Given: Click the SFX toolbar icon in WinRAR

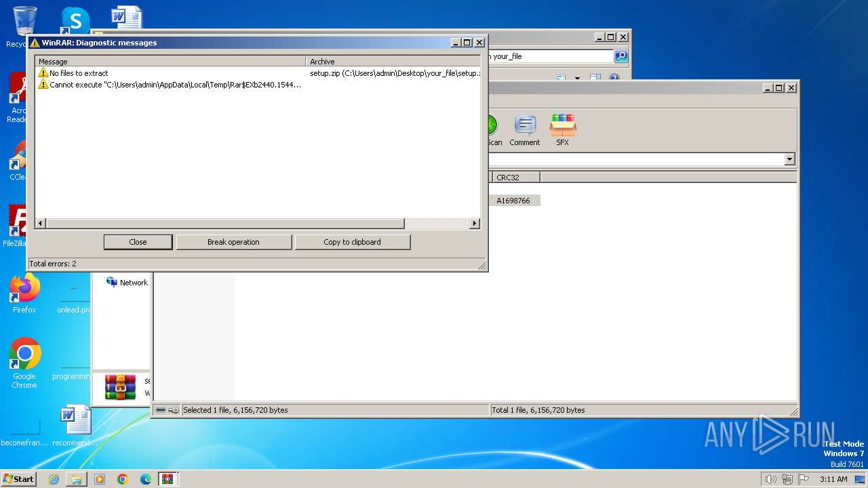Looking at the screenshot, I should tap(563, 130).
